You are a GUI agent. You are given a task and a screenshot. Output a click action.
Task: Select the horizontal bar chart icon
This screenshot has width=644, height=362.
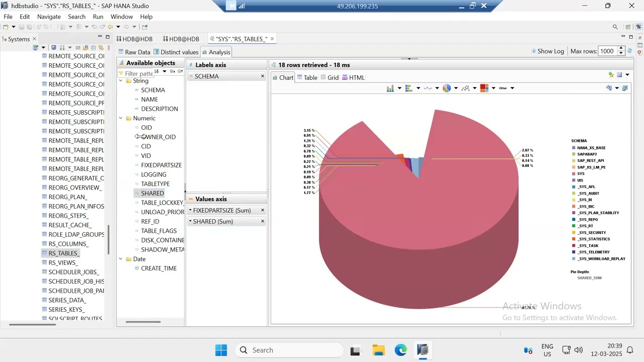tap(409, 88)
